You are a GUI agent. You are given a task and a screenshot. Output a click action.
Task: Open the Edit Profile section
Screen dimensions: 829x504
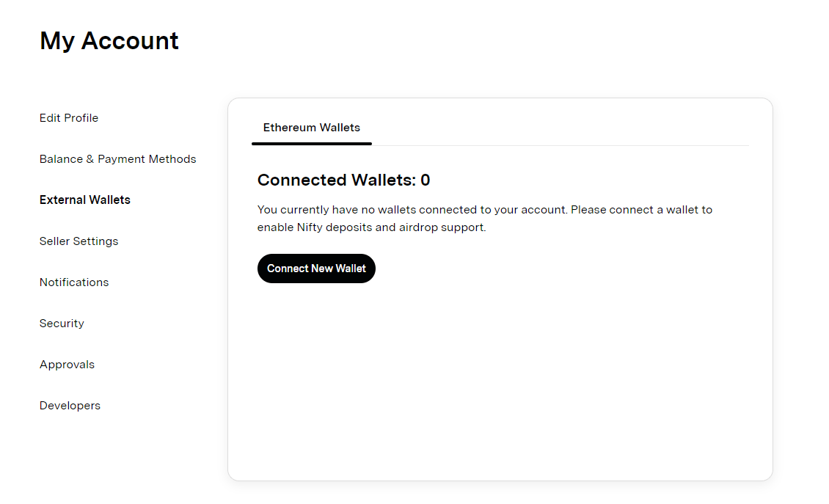click(x=69, y=118)
